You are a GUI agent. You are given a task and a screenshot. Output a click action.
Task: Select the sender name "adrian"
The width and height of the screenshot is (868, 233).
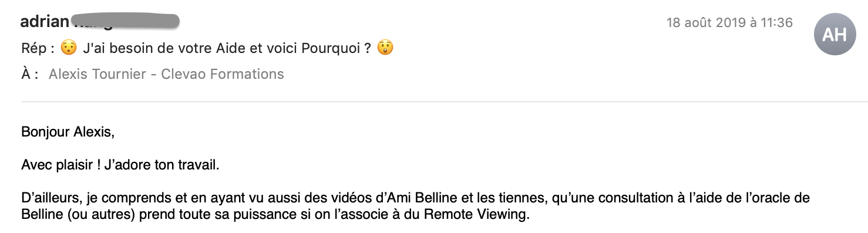(x=44, y=22)
